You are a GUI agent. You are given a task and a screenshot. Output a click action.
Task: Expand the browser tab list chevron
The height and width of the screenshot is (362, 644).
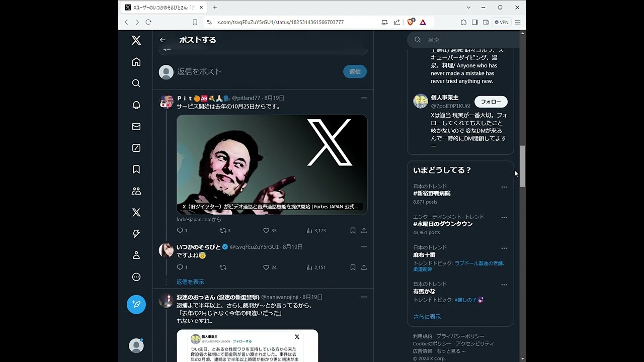point(468,8)
